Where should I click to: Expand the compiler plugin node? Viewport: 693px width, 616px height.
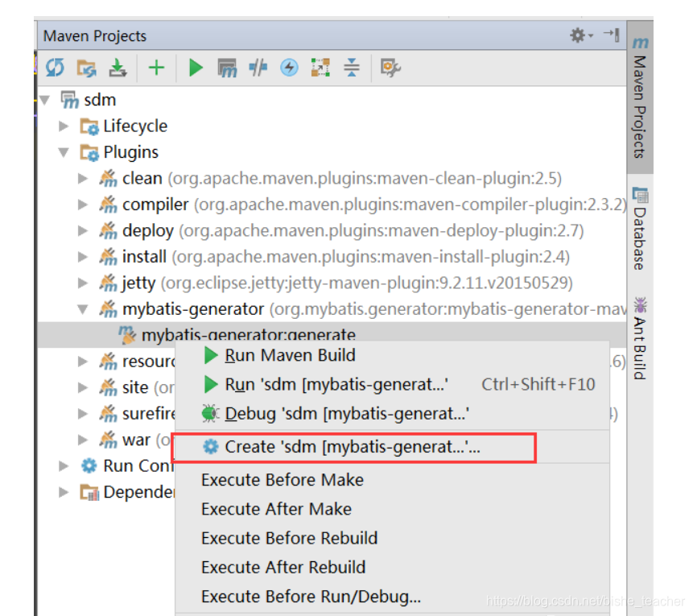click(x=83, y=205)
